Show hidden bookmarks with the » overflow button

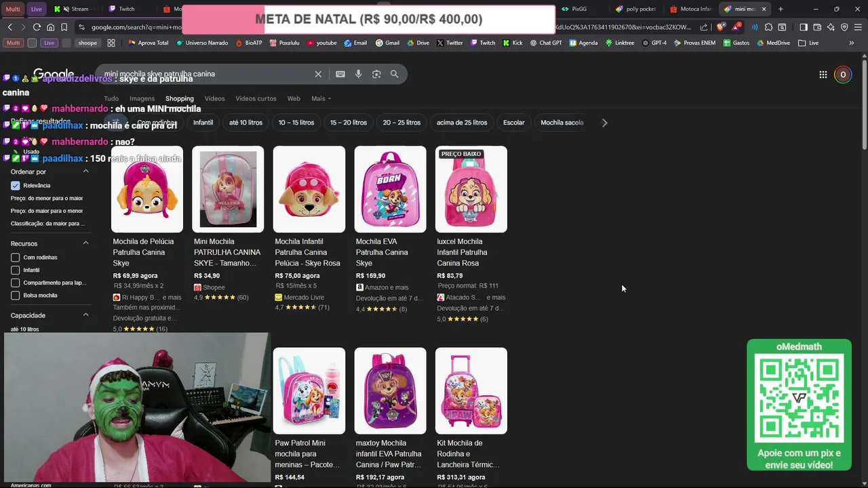852,43
